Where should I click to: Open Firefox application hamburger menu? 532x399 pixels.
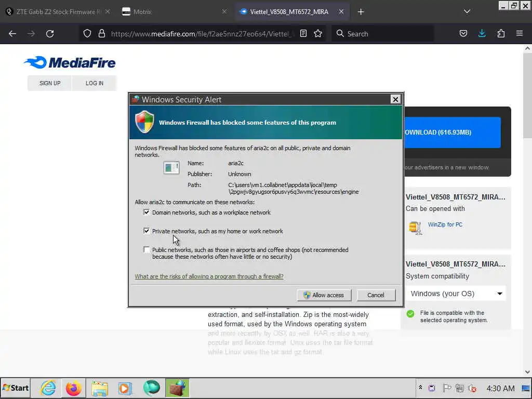520,34
